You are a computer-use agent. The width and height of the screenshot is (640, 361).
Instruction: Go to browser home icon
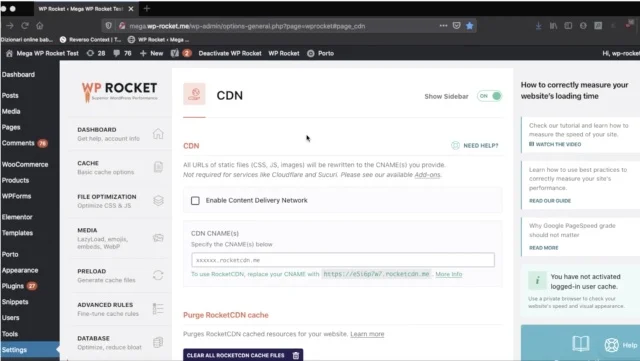tap(40, 26)
